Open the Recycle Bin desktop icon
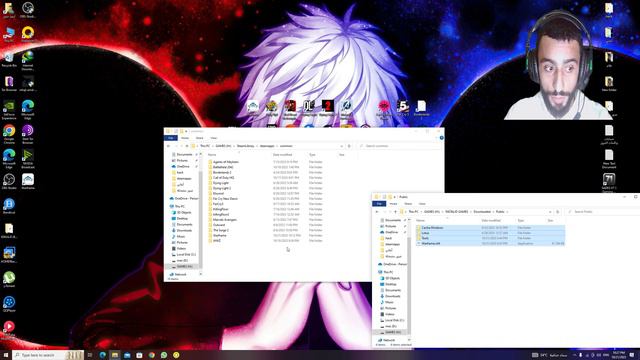 click(9, 59)
